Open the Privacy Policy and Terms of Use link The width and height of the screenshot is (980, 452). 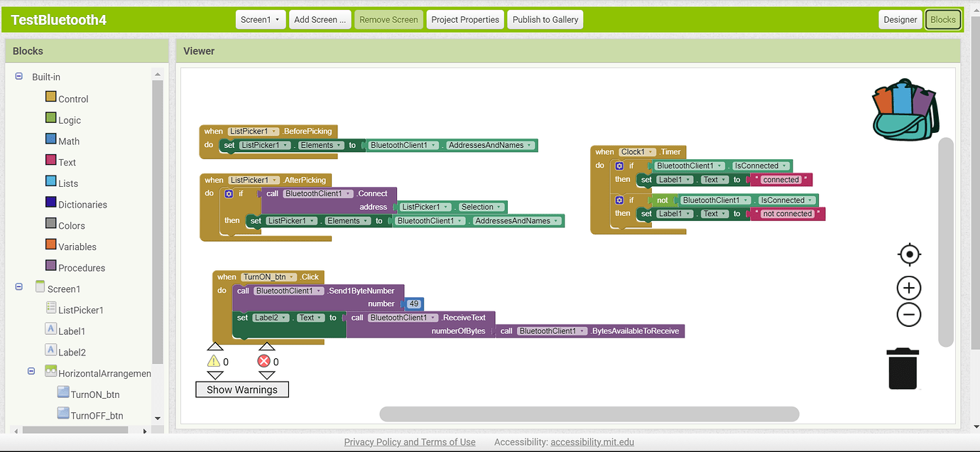pyautogui.click(x=410, y=441)
